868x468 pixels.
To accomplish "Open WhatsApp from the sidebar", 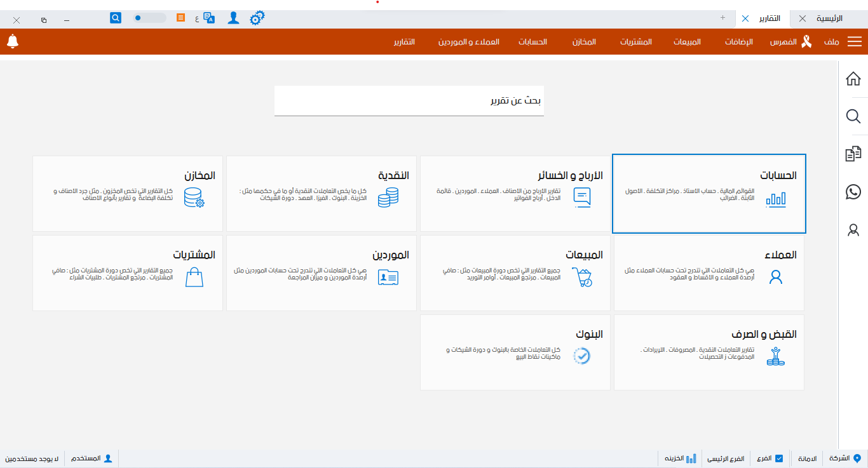I will (853, 192).
